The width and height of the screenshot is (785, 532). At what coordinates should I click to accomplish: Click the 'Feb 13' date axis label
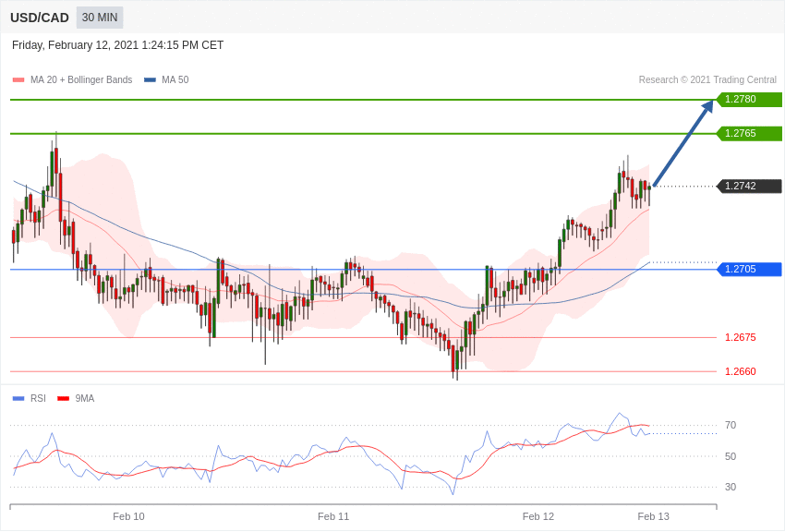(653, 516)
